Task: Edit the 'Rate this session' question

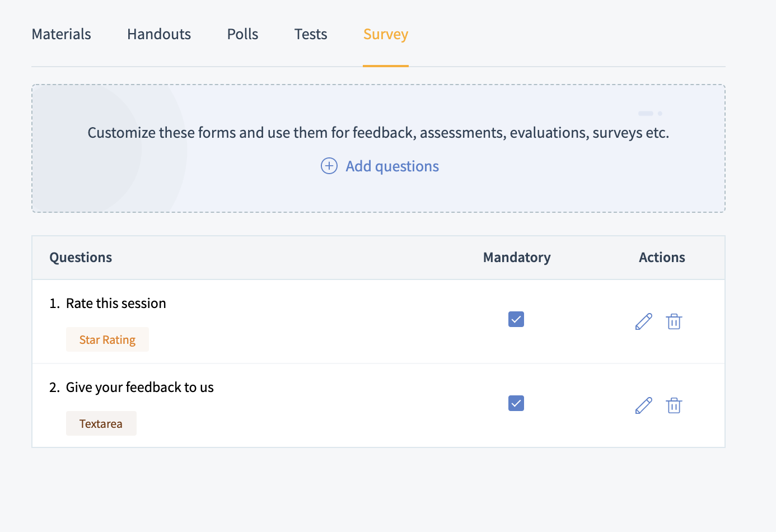Action: (643, 321)
